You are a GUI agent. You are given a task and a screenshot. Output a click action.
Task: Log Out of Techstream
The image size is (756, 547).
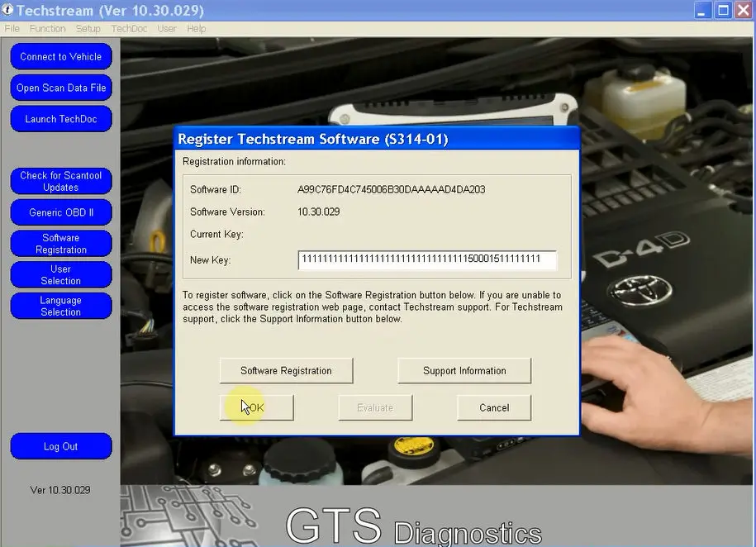(x=61, y=446)
